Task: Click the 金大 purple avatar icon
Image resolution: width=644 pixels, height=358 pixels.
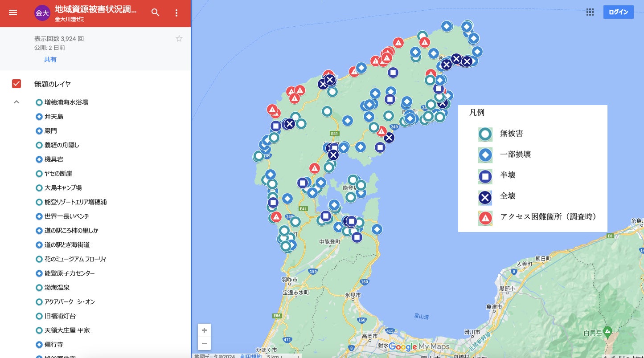Action: 42,13
